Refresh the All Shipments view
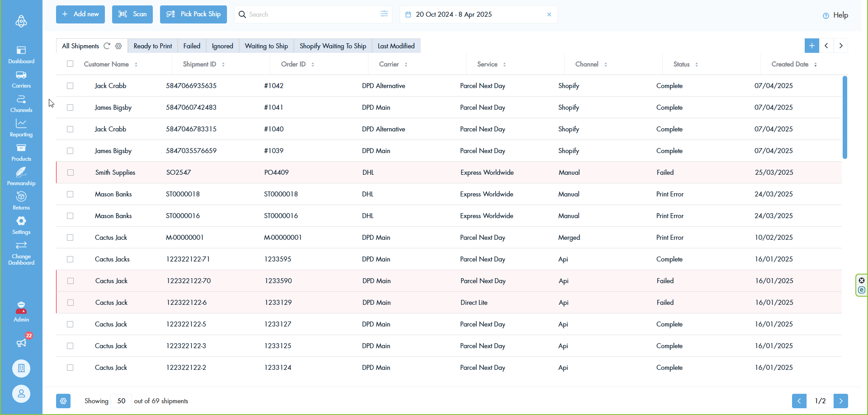 click(107, 46)
